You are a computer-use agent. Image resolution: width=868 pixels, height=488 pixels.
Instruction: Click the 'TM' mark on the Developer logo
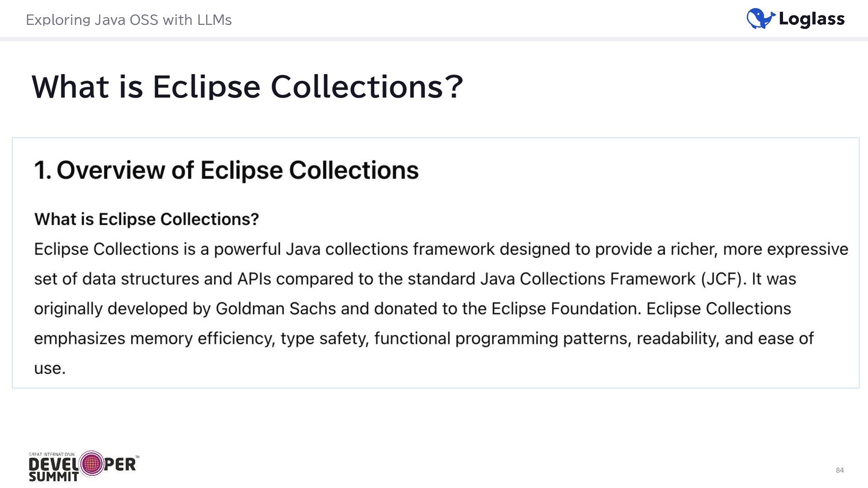coord(137,457)
